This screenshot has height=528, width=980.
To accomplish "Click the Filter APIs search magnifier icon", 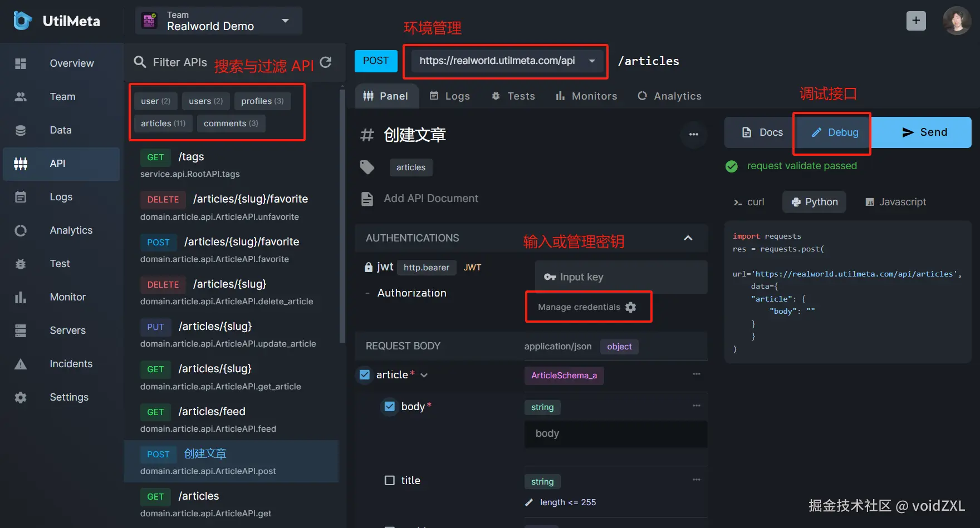I will pos(140,62).
